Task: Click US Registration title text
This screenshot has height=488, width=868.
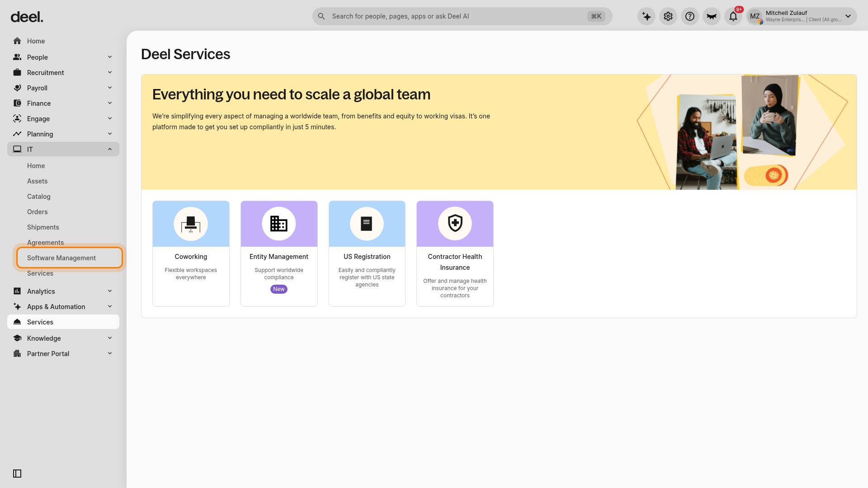Action: click(367, 257)
